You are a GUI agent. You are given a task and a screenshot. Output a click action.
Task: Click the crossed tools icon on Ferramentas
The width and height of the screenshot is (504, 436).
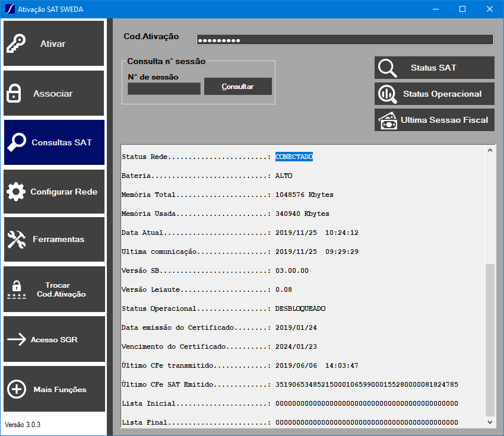click(17, 240)
